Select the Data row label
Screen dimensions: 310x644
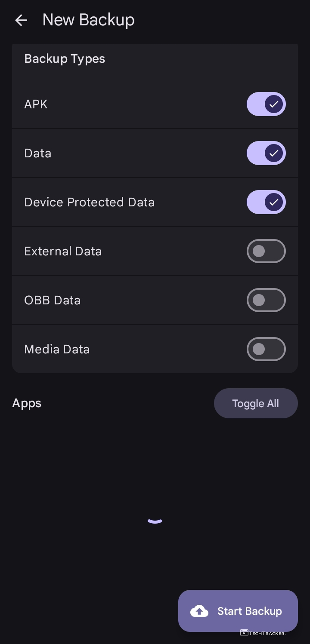[38, 153]
